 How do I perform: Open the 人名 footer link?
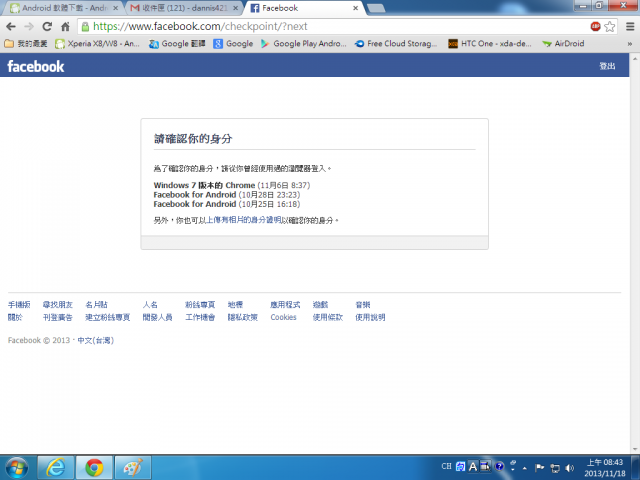tap(150, 304)
